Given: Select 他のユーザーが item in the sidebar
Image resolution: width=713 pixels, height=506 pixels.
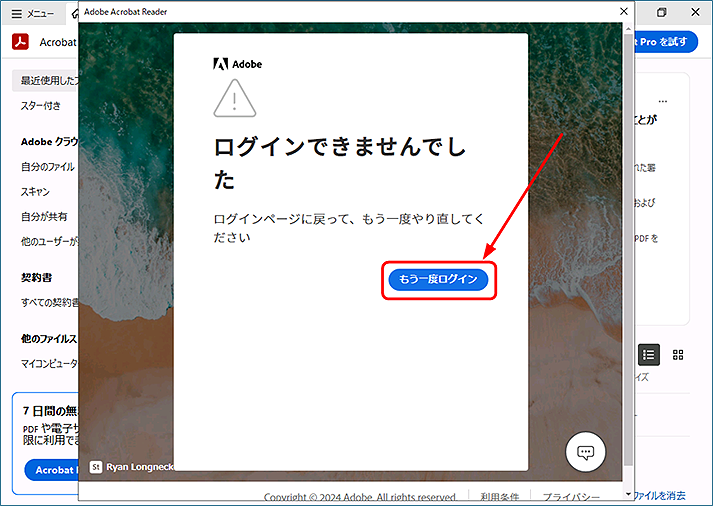Looking at the screenshot, I should [50, 241].
